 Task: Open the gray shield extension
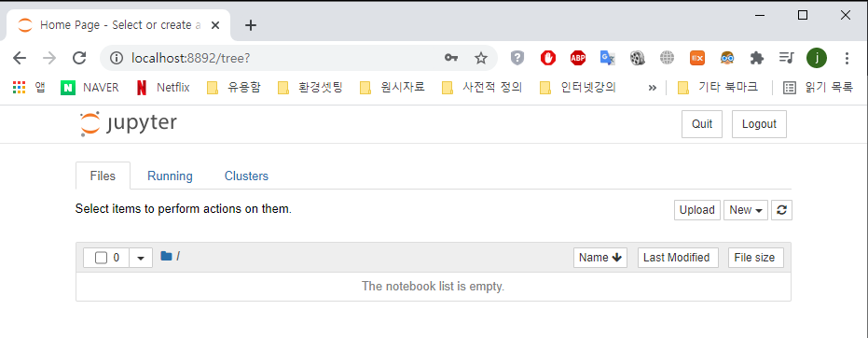[517, 58]
